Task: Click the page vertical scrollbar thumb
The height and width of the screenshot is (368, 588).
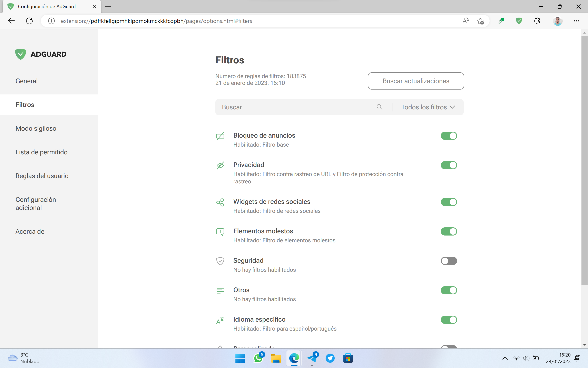Action: (584, 160)
